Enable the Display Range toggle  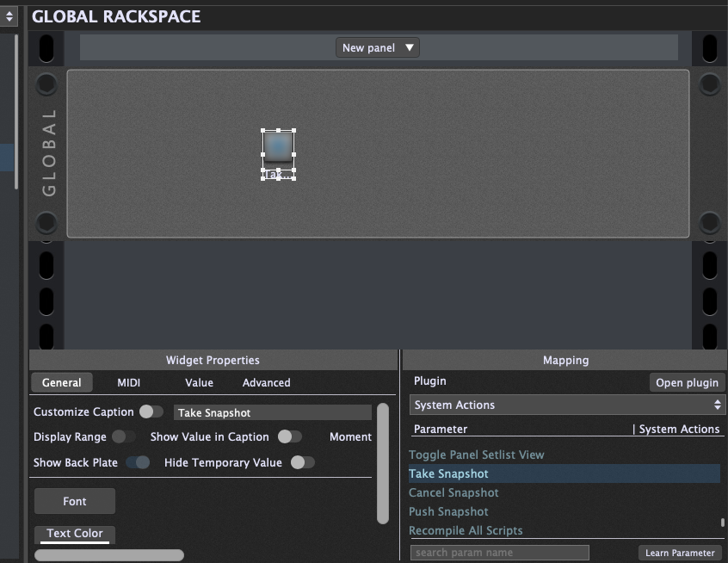coord(124,437)
